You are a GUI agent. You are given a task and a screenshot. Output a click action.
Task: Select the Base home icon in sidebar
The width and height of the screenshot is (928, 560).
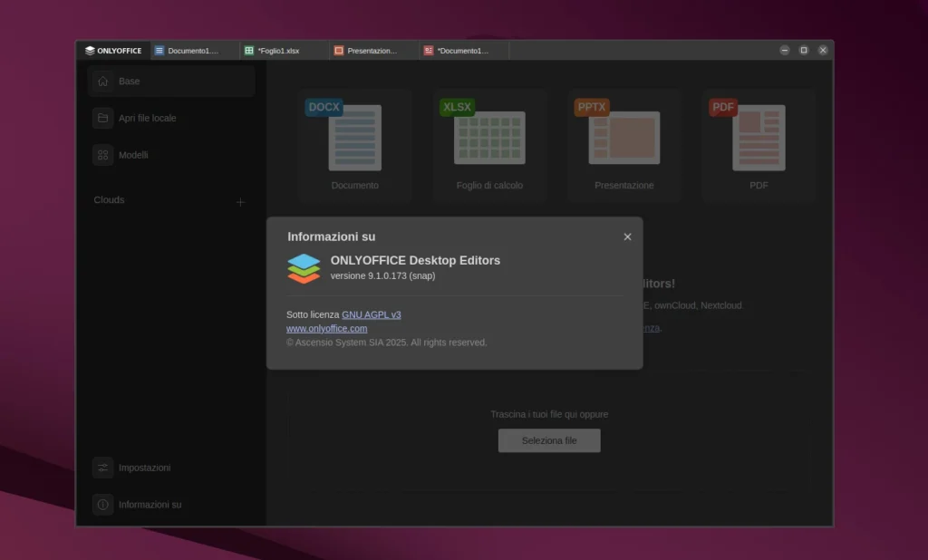pyautogui.click(x=103, y=81)
